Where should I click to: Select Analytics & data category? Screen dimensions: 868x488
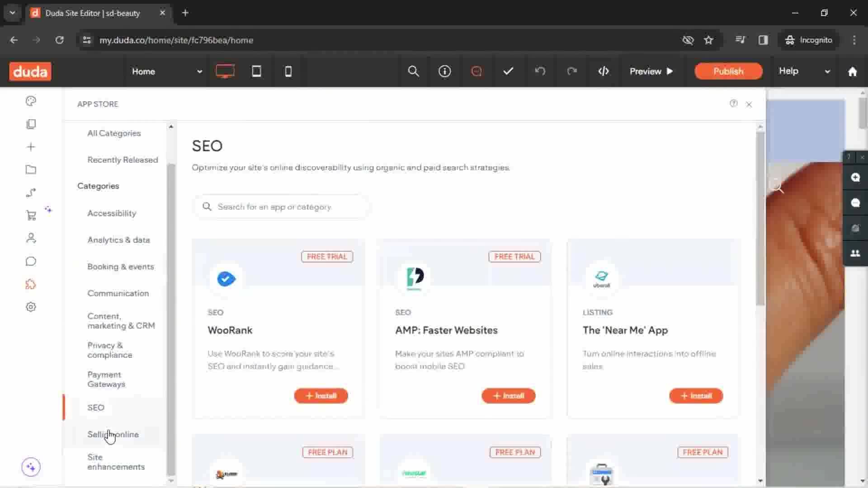[x=118, y=240]
